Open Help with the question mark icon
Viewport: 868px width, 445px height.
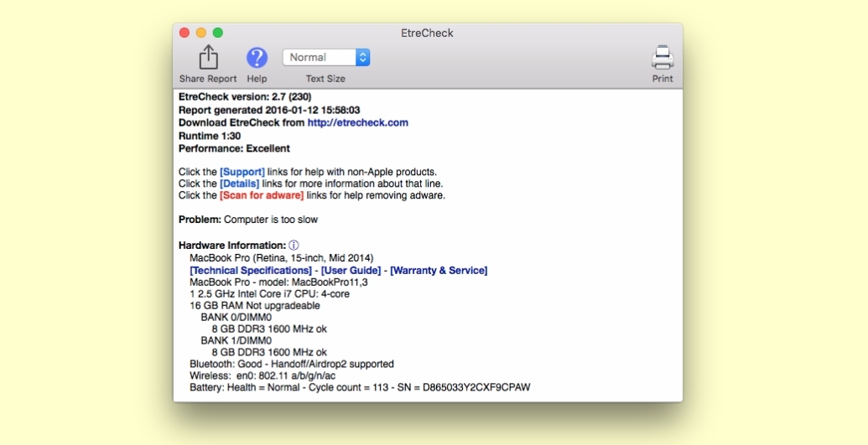pos(257,58)
